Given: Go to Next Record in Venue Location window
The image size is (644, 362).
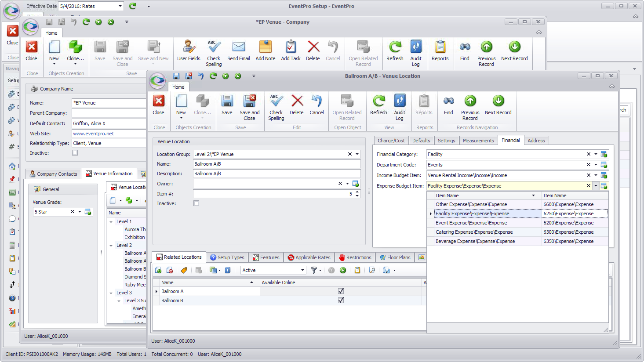Looking at the screenshot, I should 498,105.
